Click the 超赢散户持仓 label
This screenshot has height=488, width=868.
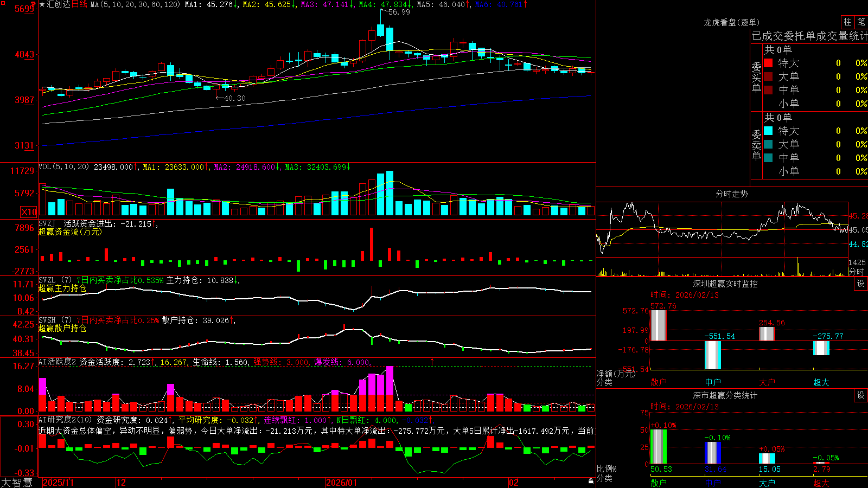pyautogui.click(x=62, y=328)
